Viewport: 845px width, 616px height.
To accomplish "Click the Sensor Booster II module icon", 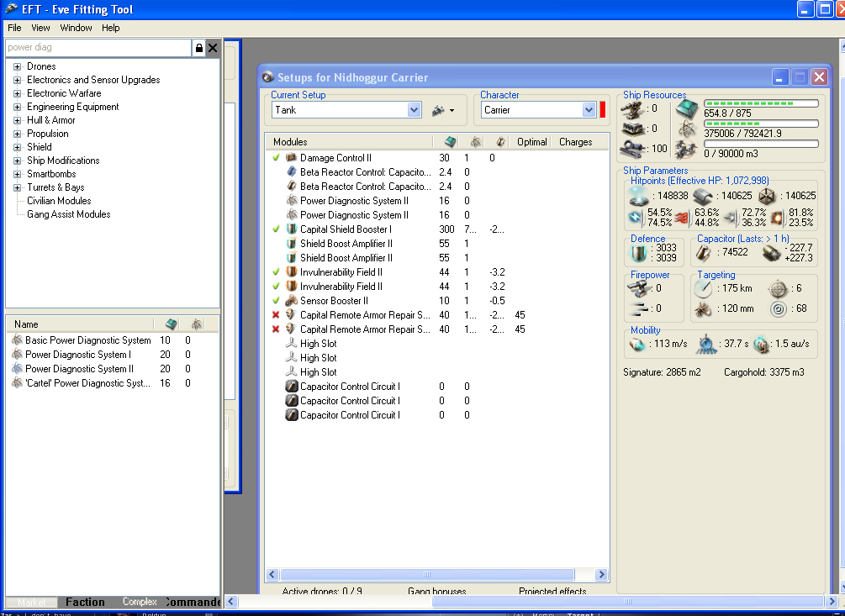I will click(291, 301).
